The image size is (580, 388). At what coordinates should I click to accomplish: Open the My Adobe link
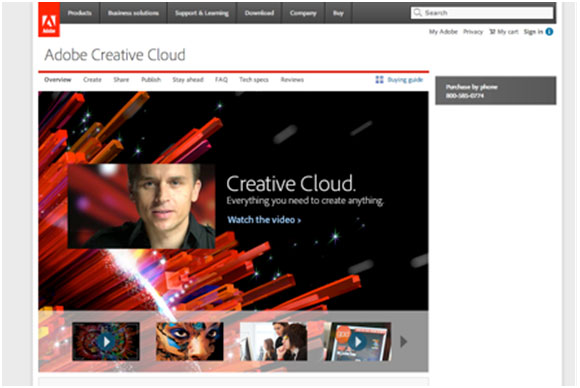[443, 32]
